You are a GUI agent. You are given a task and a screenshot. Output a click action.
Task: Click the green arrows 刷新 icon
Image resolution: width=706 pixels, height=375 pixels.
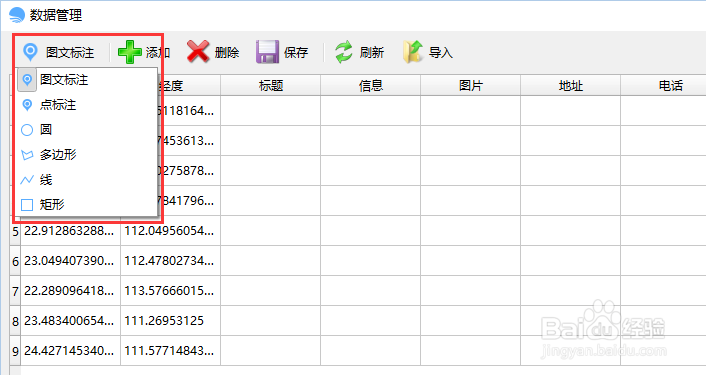(x=344, y=52)
